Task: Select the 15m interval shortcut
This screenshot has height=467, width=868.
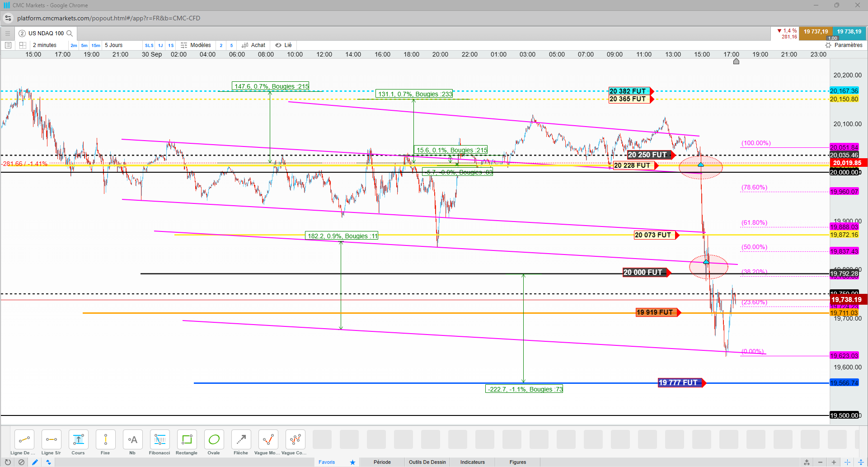Action: click(x=96, y=46)
